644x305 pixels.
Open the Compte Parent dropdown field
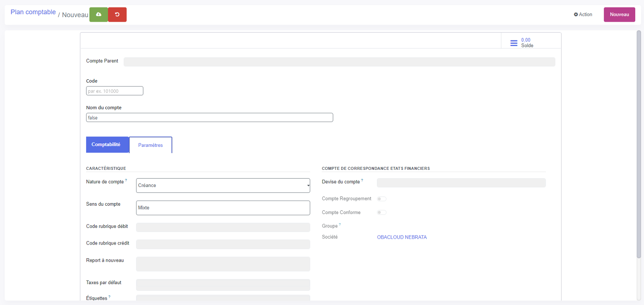[339, 62]
